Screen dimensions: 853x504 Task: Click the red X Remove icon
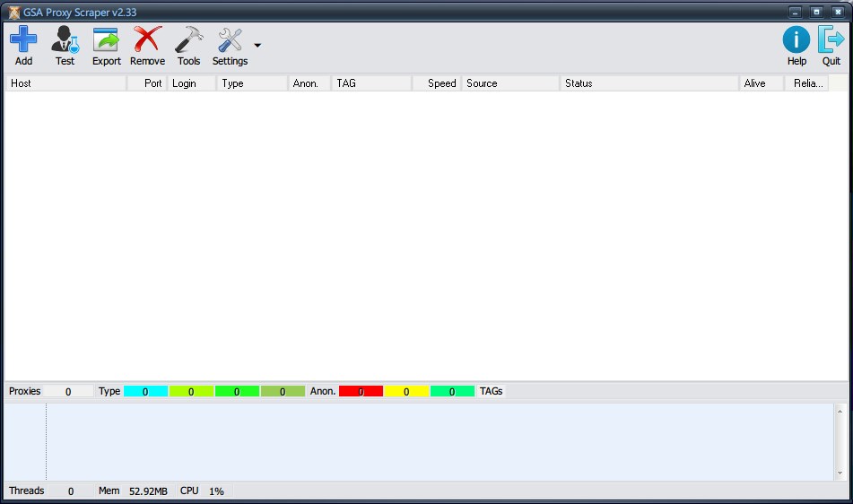(147, 40)
